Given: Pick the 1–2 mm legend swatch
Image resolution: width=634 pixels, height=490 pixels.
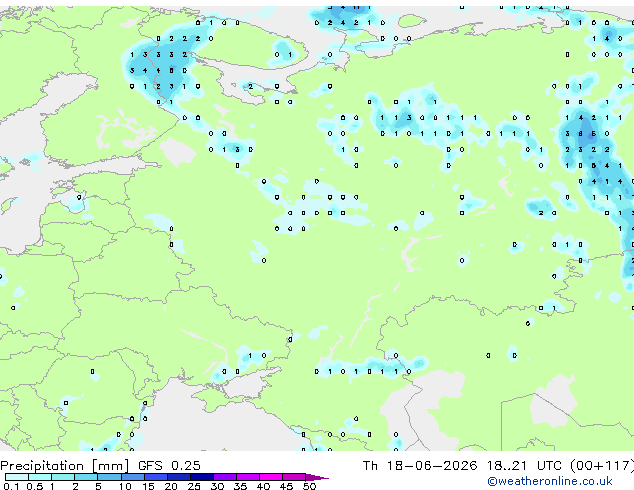Looking at the screenshot, I should point(63,477).
